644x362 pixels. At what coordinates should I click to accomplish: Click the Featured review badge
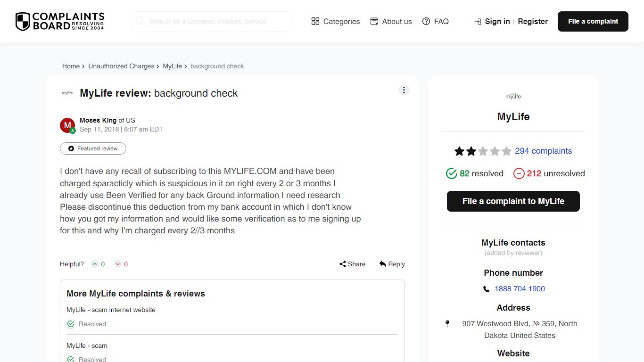tap(93, 148)
